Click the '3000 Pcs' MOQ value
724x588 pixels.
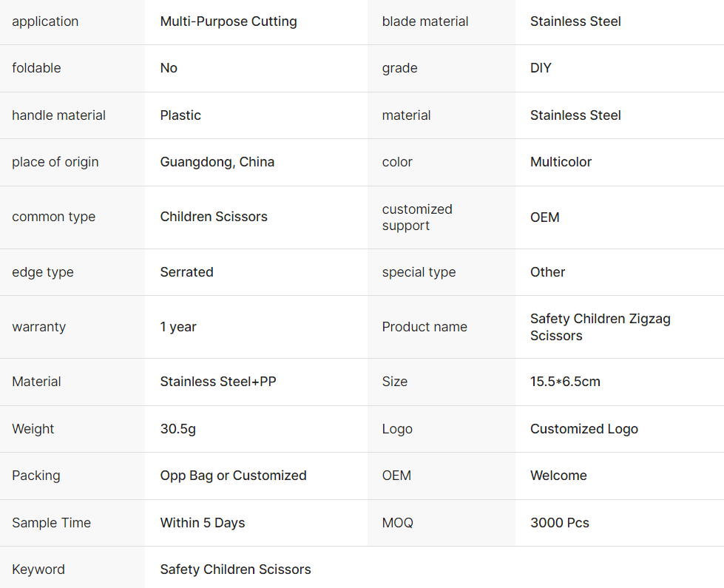560,523
